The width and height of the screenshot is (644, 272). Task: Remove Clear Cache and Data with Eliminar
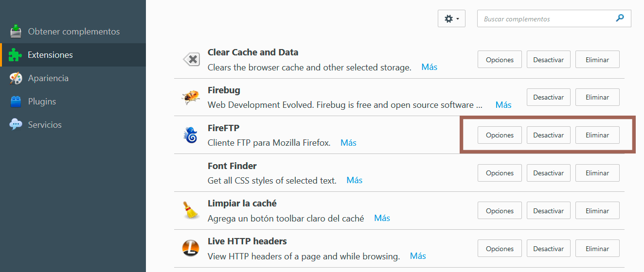(597, 59)
